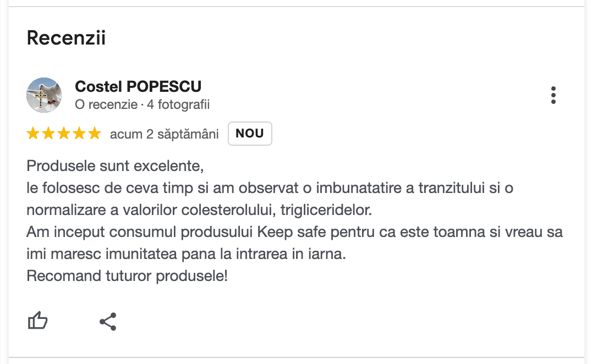Click the "acum 2 săptămâni" timestamp

(x=164, y=134)
